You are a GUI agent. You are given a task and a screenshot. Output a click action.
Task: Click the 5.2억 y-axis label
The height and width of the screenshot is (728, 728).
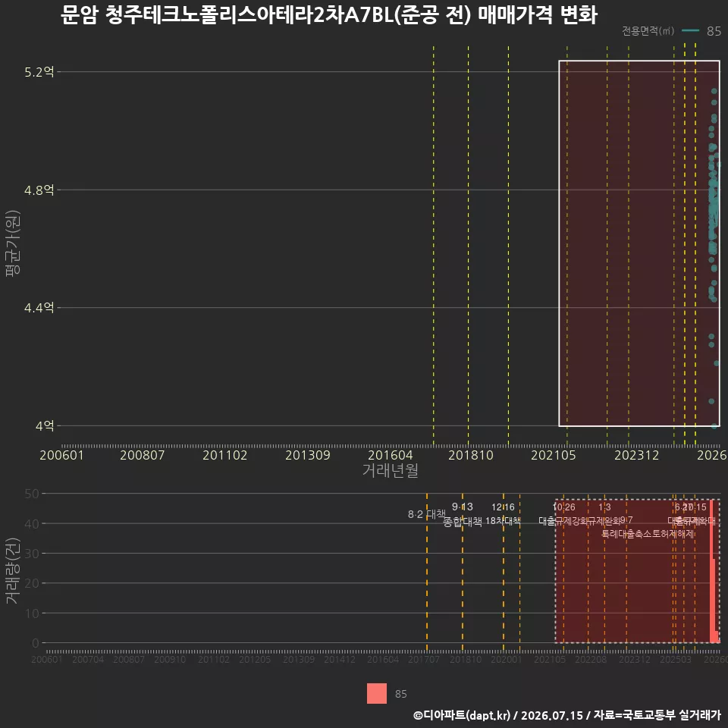(39, 72)
